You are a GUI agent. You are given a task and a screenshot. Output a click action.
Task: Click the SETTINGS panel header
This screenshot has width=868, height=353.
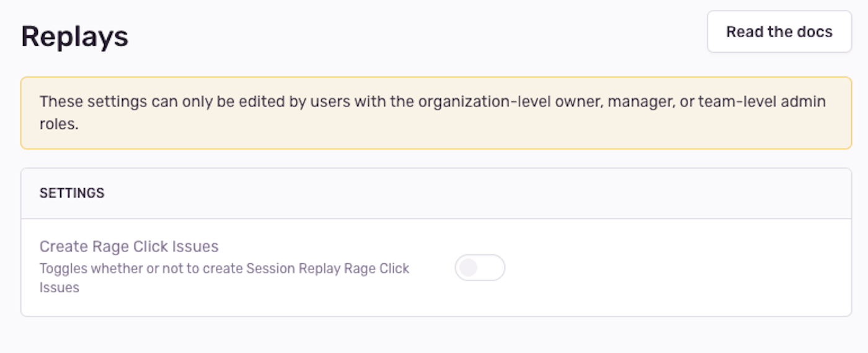pos(72,193)
